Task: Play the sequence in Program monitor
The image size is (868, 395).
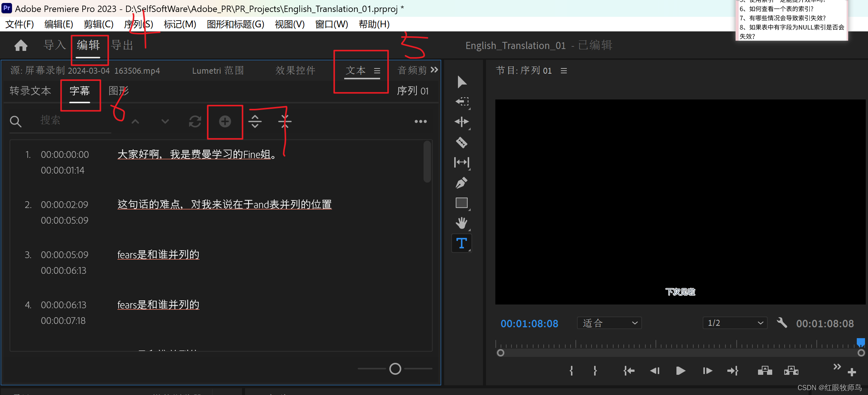Action: click(x=681, y=371)
